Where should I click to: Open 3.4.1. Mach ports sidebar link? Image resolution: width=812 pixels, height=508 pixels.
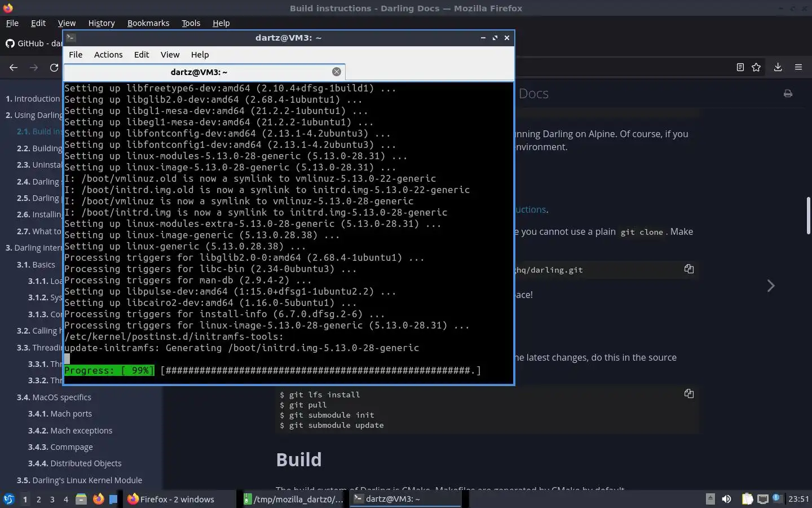pyautogui.click(x=60, y=414)
